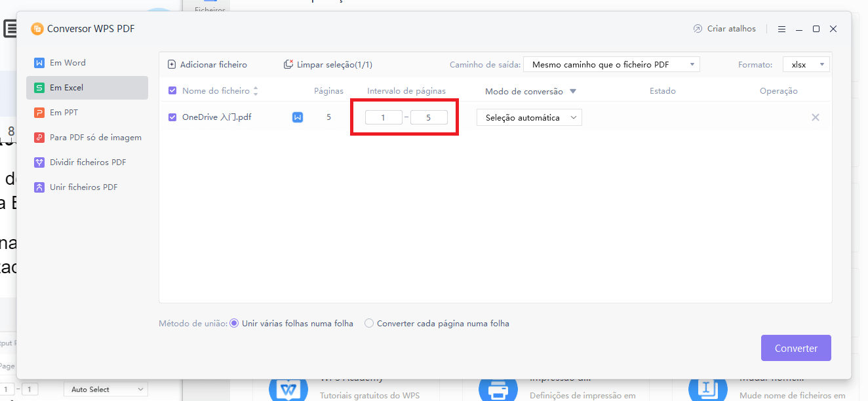Click the first page range input field

[384, 117]
